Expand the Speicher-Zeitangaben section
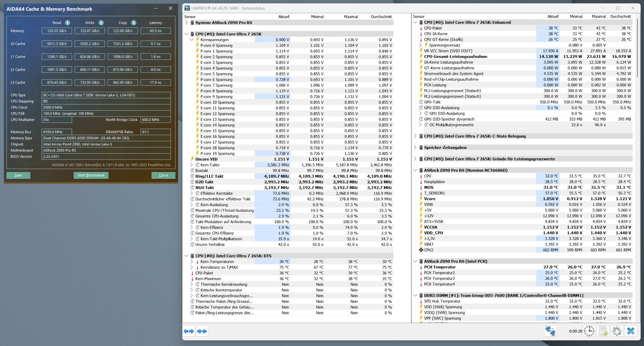Image resolution: width=644 pixels, height=346 pixels. [x=415, y=148]
